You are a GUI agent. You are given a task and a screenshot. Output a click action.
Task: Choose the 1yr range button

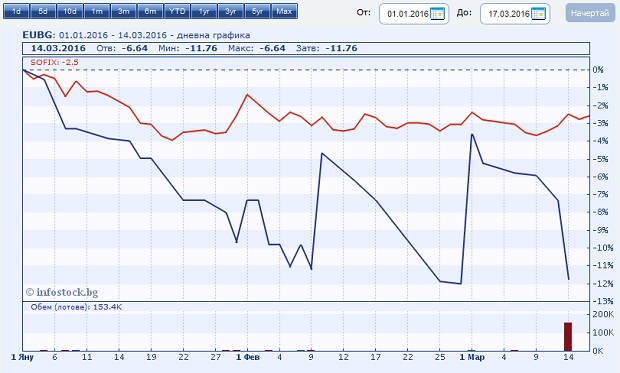click(204, 11)
